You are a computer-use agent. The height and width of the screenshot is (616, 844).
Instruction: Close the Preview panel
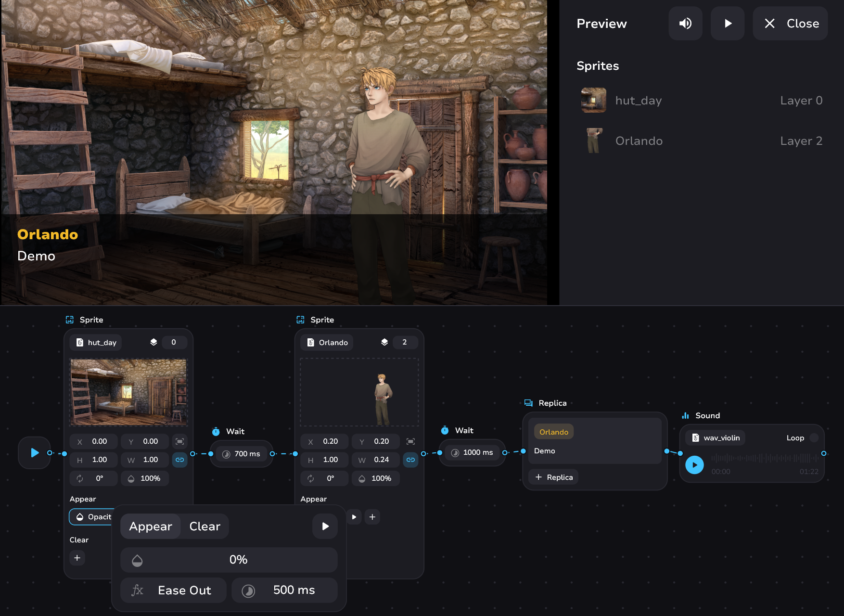tap(791, 24)
